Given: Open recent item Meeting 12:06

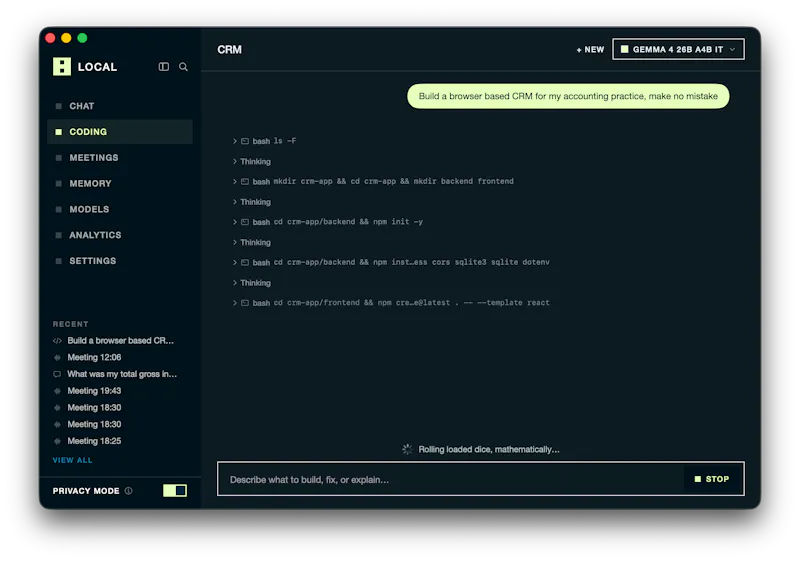Looking at the screenshot, I should [94, 358].
